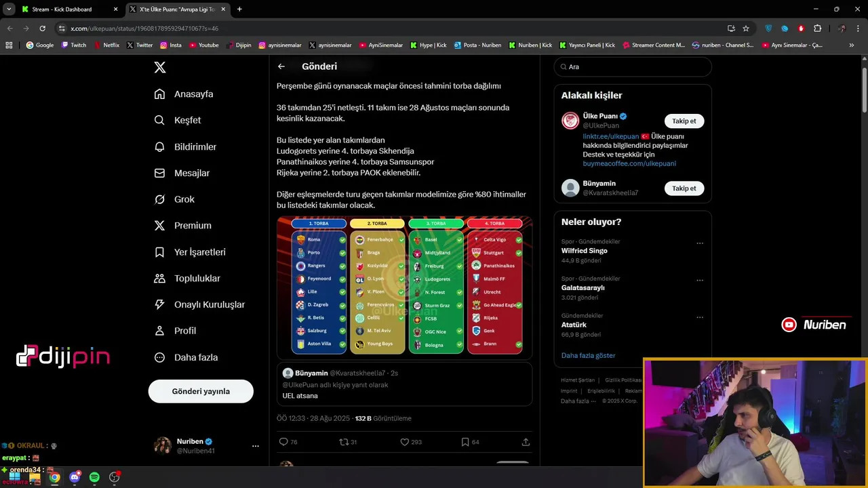Image resolution: width=868 pixels, height=488 pixels.
Task: Open buymeacoffee.com/ulkepuani link
Action: (x=629, y=163)
